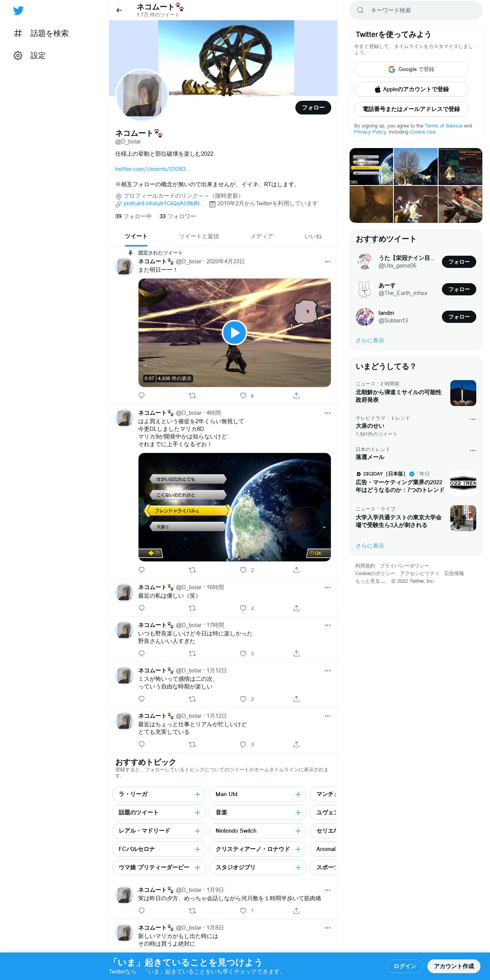Open 設定 settings menu
The image size is (490, 980).
29,55
